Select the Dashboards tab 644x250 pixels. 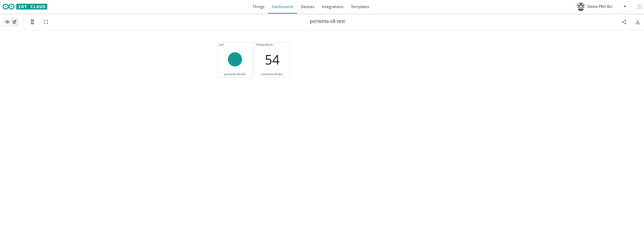pyautogui.click(x=282, y=7)
